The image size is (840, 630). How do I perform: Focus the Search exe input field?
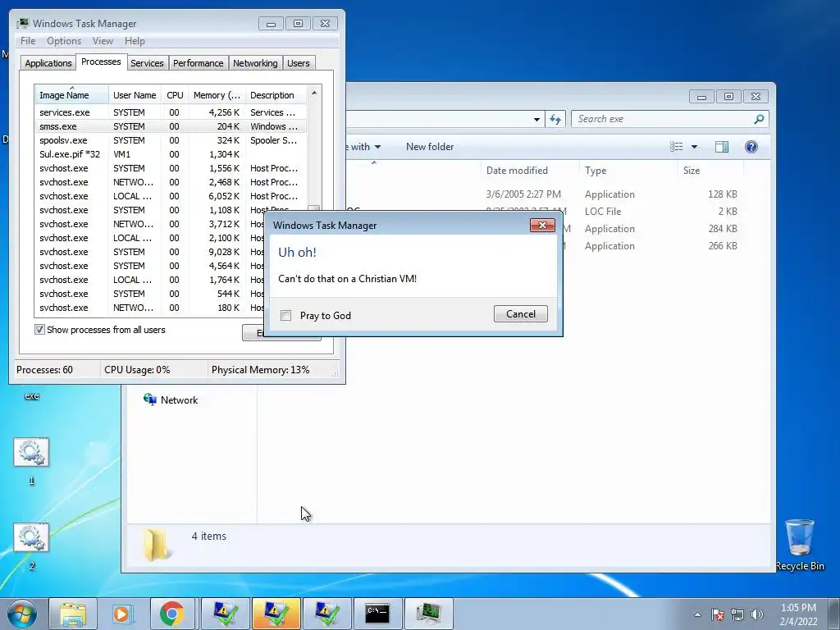[662, 119]
